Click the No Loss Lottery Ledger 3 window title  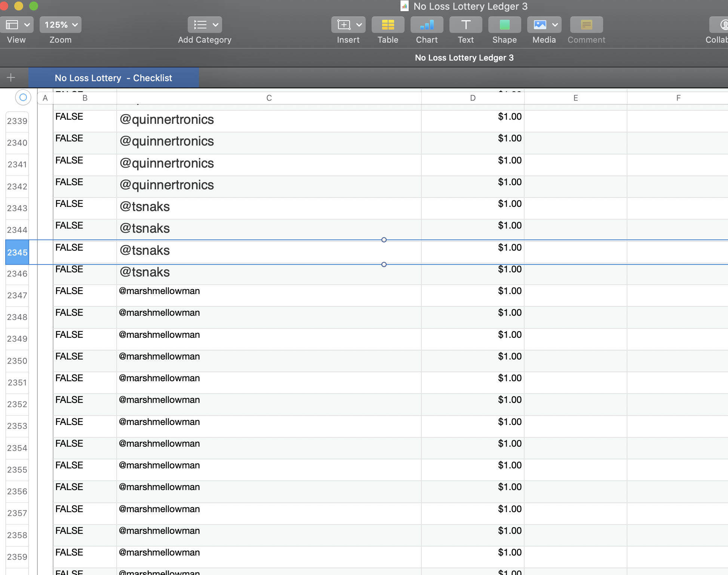click(x=470, y=6)
